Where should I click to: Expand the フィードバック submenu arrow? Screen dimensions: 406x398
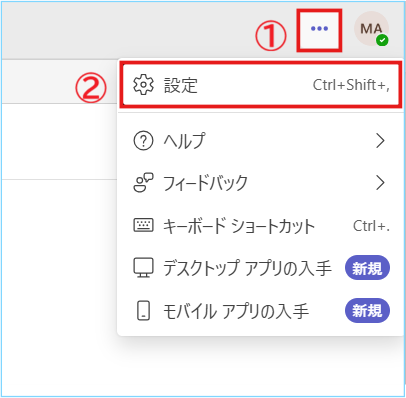[x=380, y=183]
